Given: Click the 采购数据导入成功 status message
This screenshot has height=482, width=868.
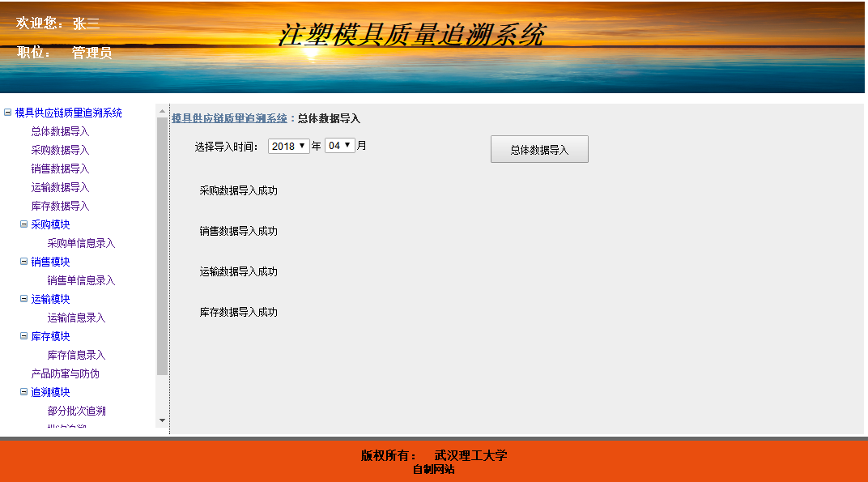Looking at the screenshot, I should (239, 190).
